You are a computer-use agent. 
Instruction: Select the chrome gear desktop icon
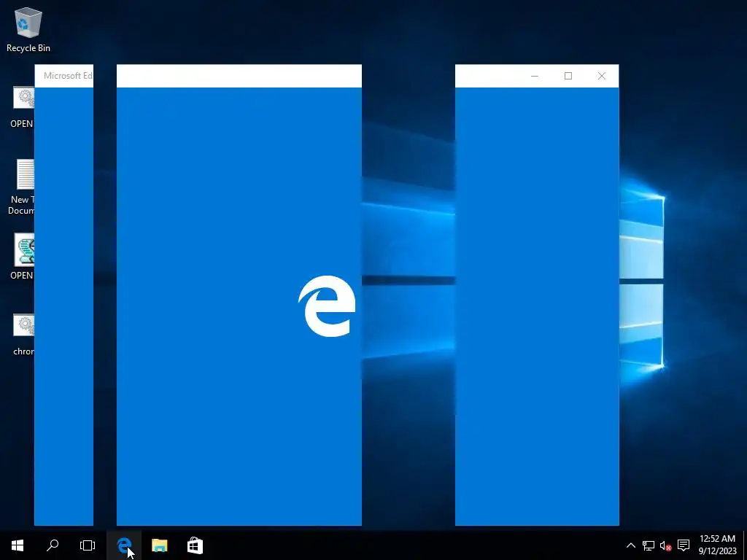[x=23, y=334]
